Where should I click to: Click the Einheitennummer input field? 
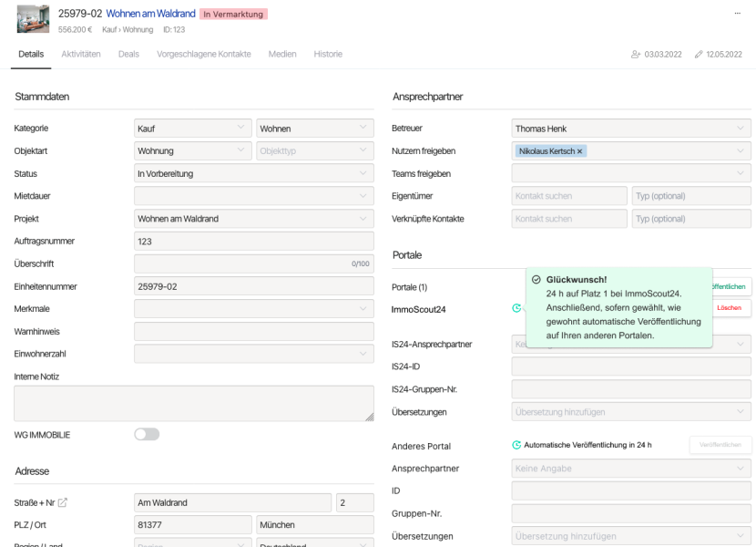[253, 286]
